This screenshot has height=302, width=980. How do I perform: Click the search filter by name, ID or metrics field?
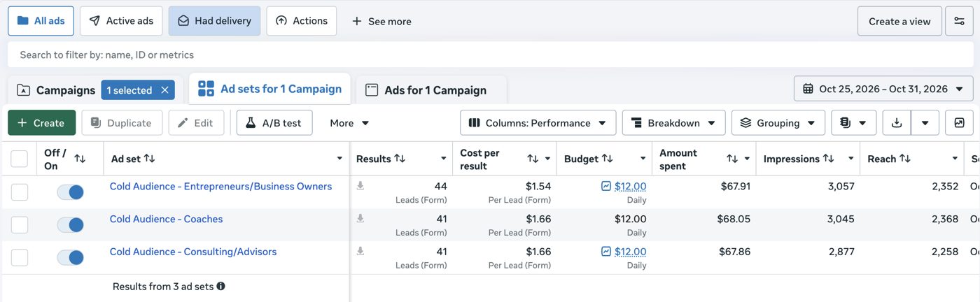tap(490, 55)
